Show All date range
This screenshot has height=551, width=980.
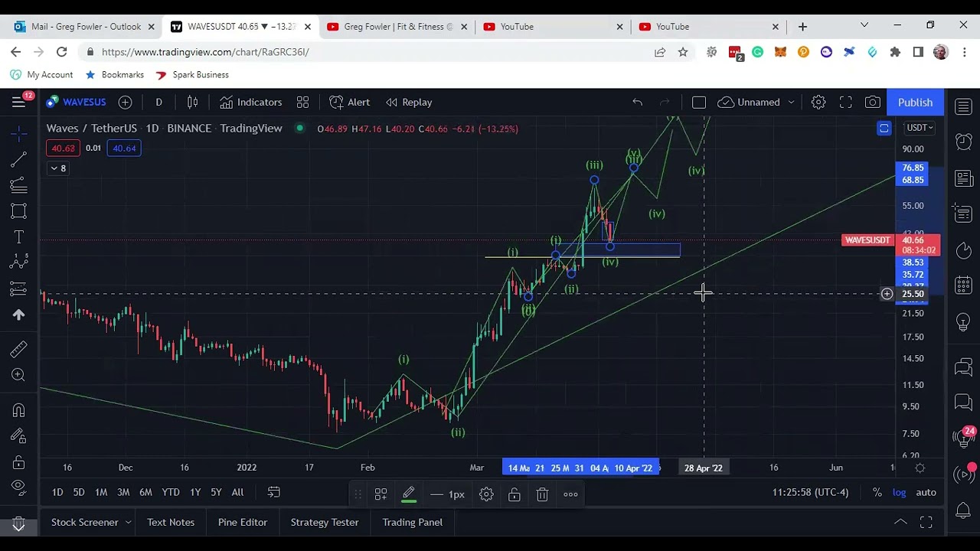(x=237, y=492)
